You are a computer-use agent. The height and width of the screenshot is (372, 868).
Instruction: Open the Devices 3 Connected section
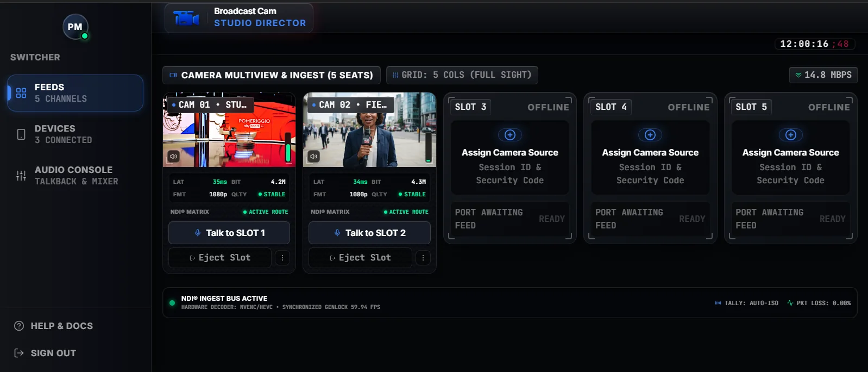(x=76, y=134)
